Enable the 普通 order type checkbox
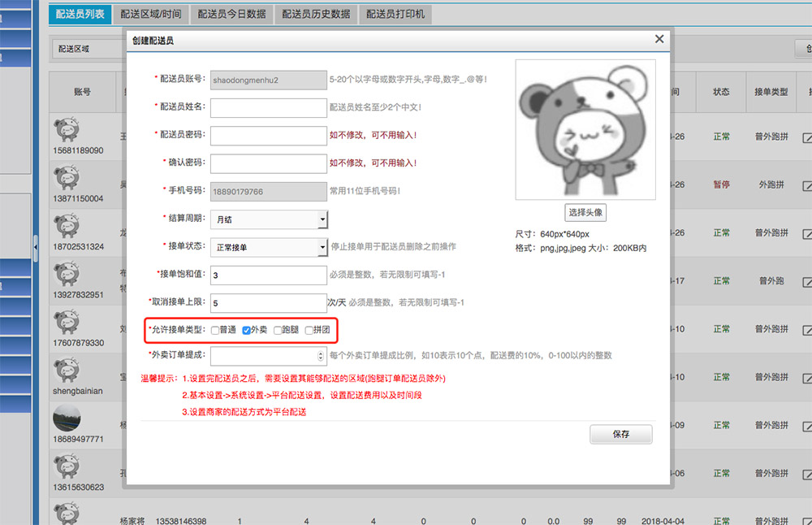 (x=215, y=330)
